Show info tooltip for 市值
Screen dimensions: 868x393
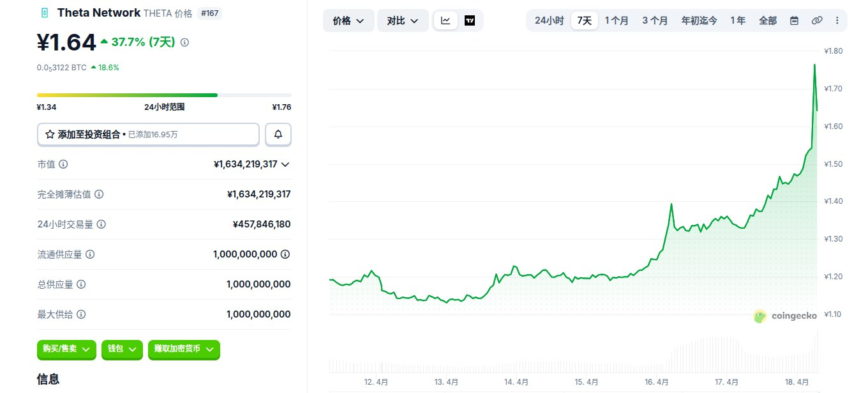pos(63,164)
